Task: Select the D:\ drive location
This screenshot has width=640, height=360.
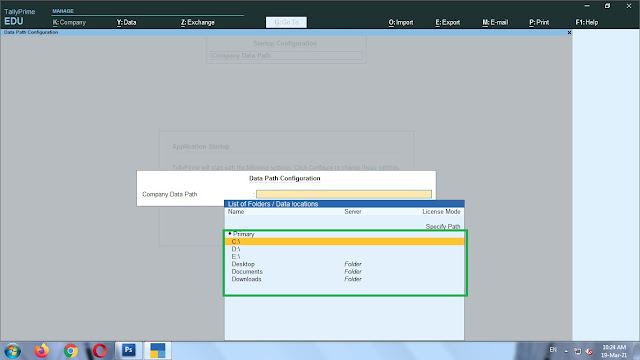Action: 344,249
